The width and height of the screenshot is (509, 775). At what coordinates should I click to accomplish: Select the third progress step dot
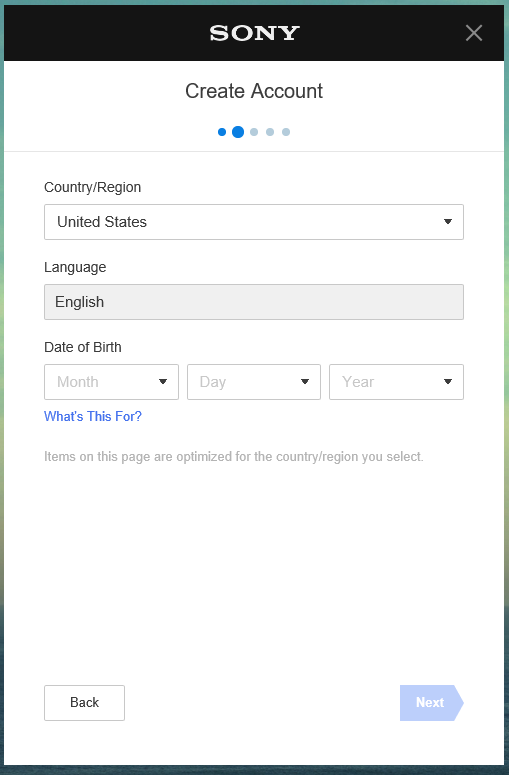point(254,132)
